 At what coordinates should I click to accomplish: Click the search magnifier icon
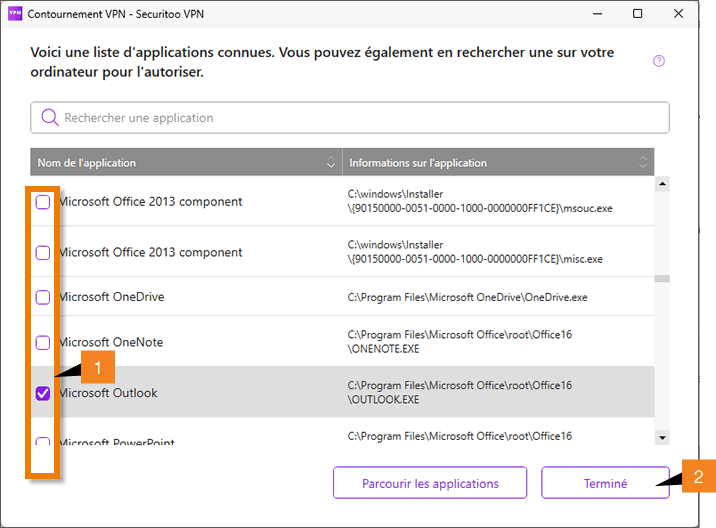[50, 117]
